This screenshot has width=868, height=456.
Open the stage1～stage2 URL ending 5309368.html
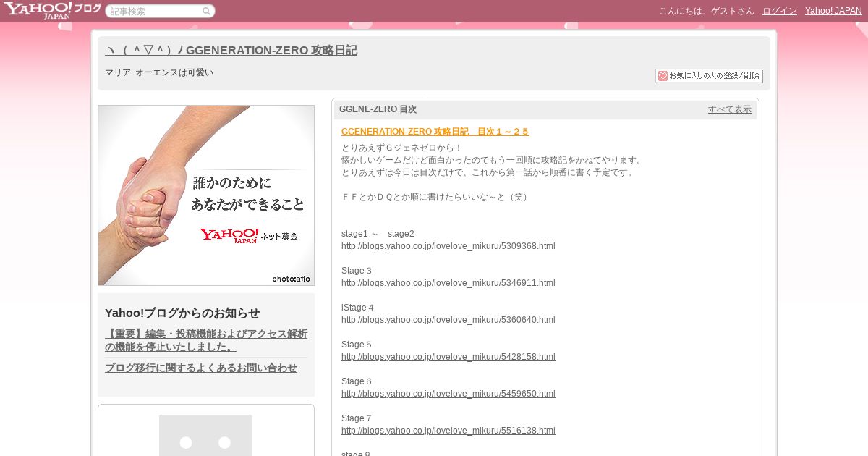tap(448, 246)
